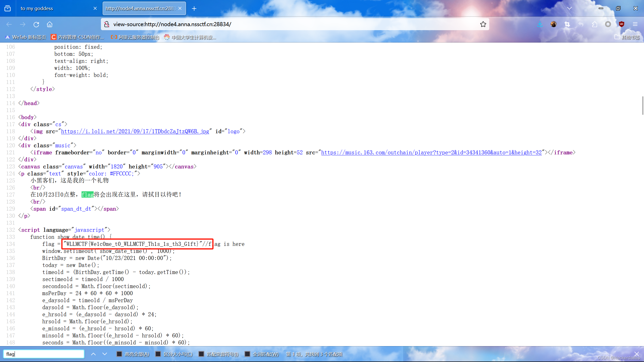Enable the 区分大小写 case-sensitive checkbox
The height and width of the screenshot is (362, 644).
[158, 354]
